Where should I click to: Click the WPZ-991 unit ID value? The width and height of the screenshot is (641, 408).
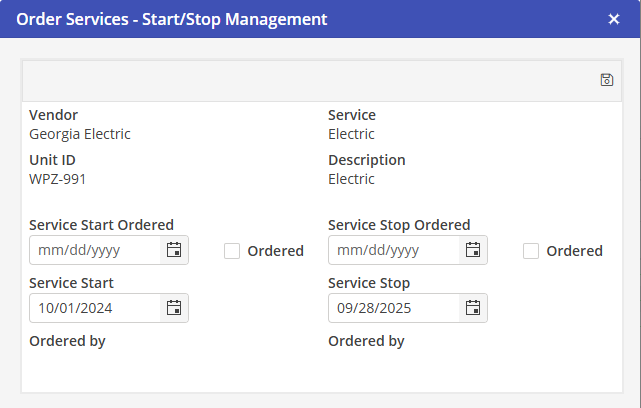pyautogui.click(x=58, y=179)
